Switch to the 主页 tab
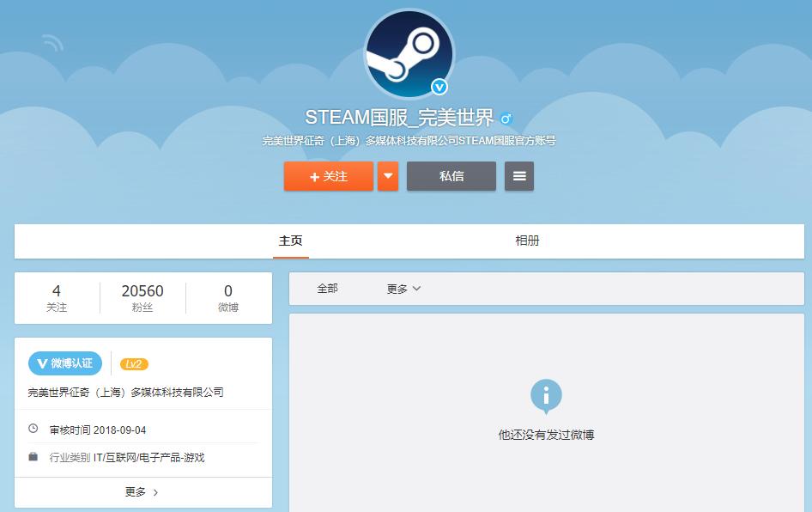812x512 pixels. point(290,241)
